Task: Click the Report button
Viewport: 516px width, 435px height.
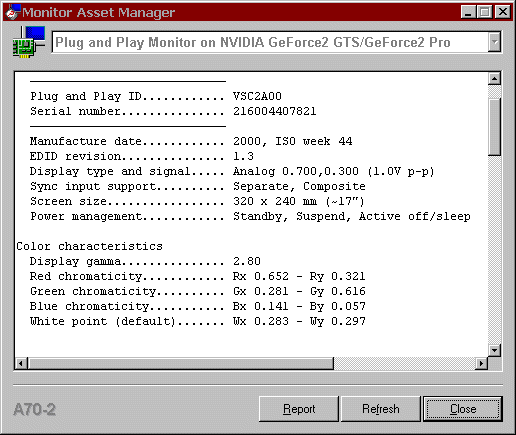Action: pos(299,409)
